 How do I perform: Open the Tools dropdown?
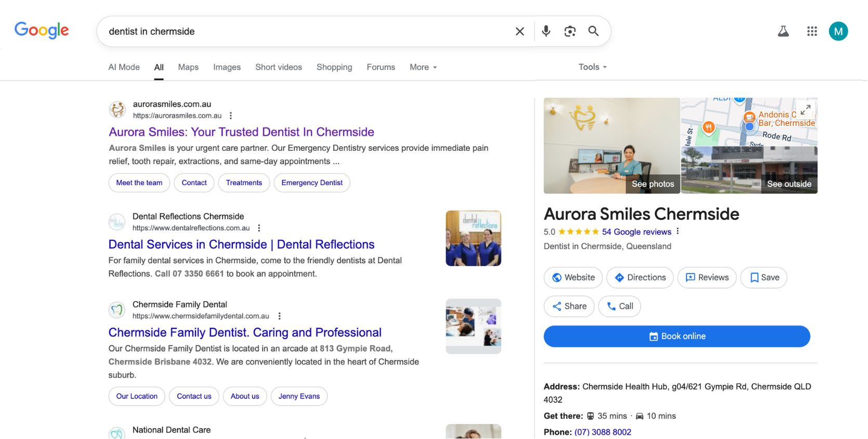coord(593,67)
